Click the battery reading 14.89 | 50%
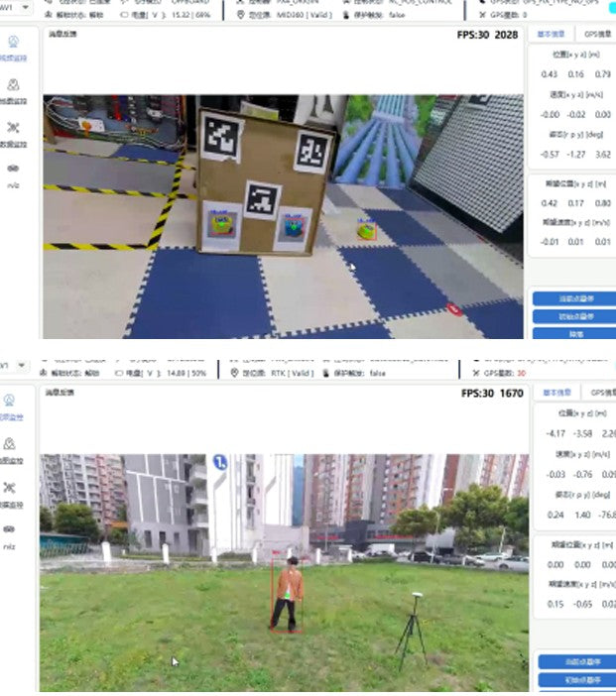Screen dimensions: 616x696 coord(186,374)
